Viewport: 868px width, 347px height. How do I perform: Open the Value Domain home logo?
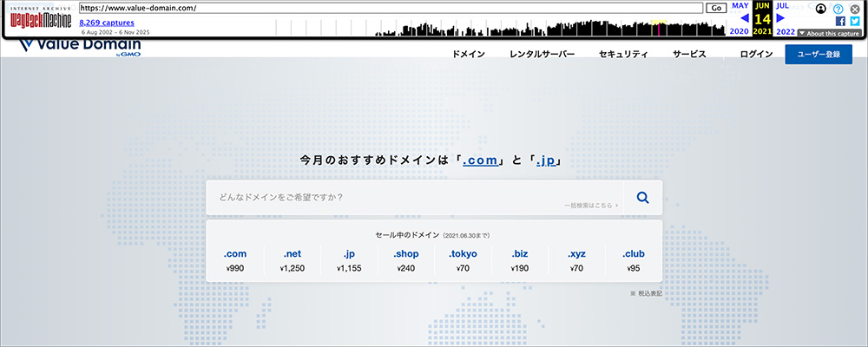click(80, 49)
